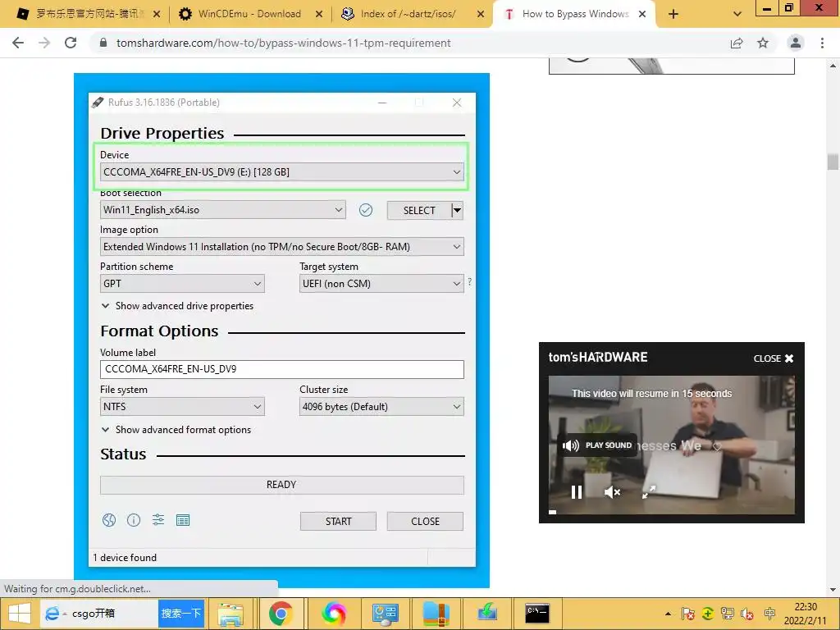Click the Chrome taskbar icon
Viewport: 840px width, 630px height.
pos(281,614)
